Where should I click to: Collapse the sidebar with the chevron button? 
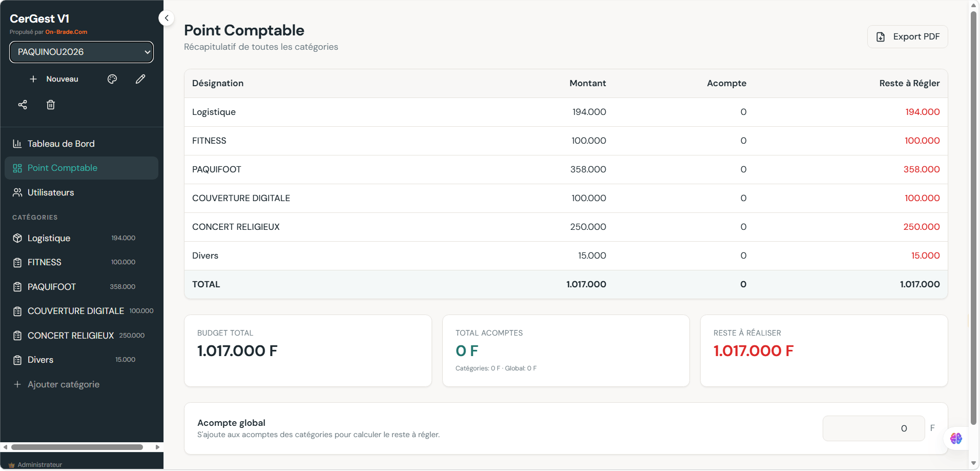click(x=166, y=18)
